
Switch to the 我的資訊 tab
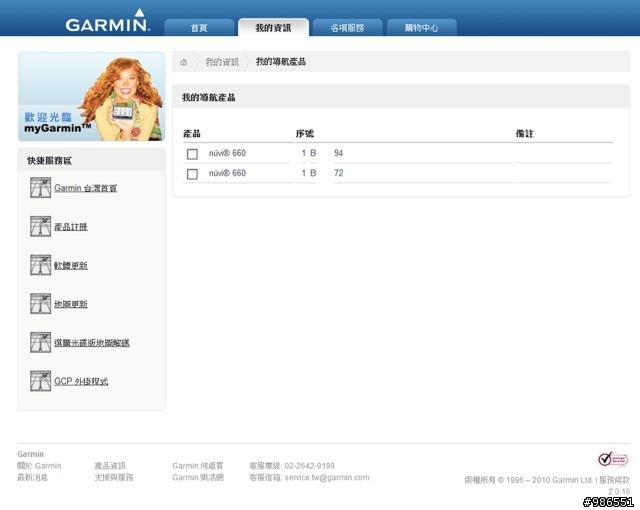[x=273, y=28]
